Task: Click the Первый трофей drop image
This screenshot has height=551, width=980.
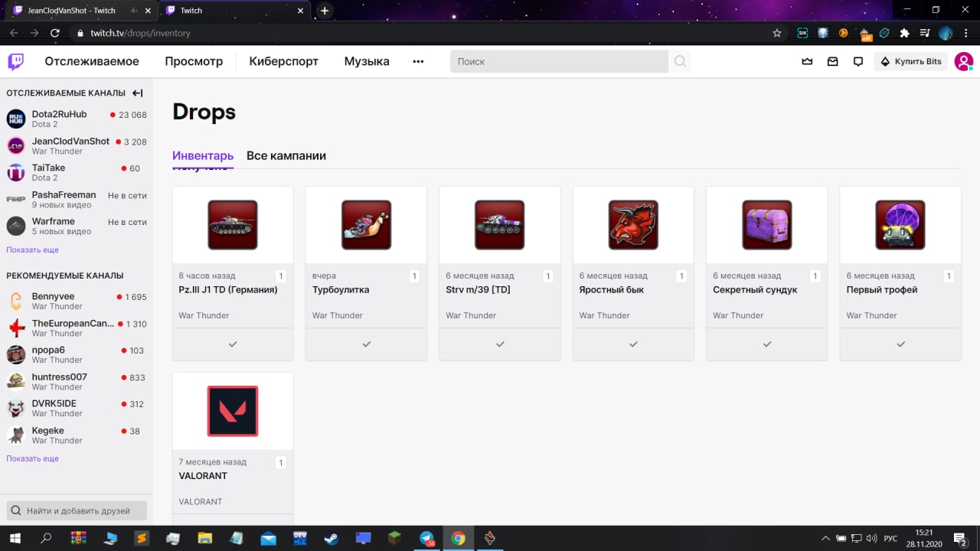Action: click(x=900, y=225)
